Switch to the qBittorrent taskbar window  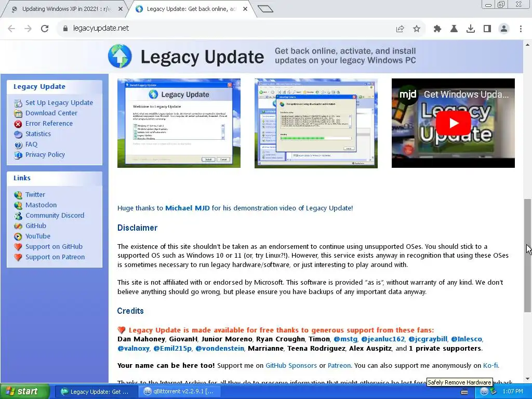(x=179, y=392)
